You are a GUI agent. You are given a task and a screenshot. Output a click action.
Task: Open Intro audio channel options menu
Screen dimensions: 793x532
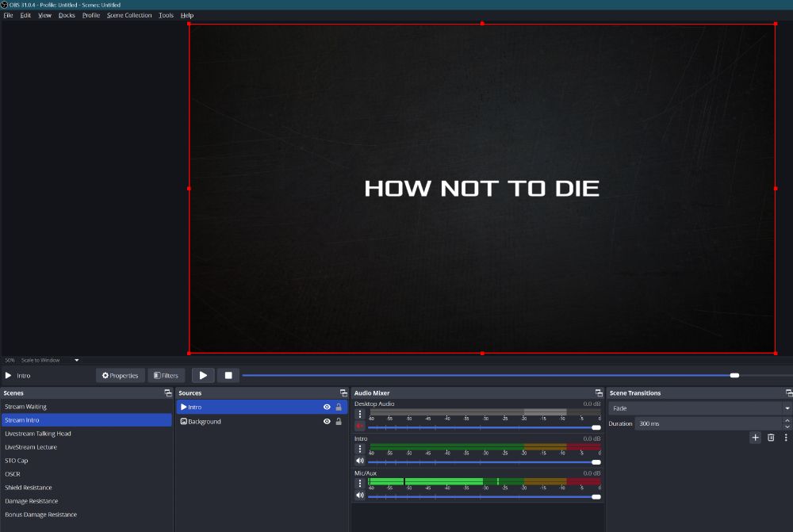click(360, 449)
